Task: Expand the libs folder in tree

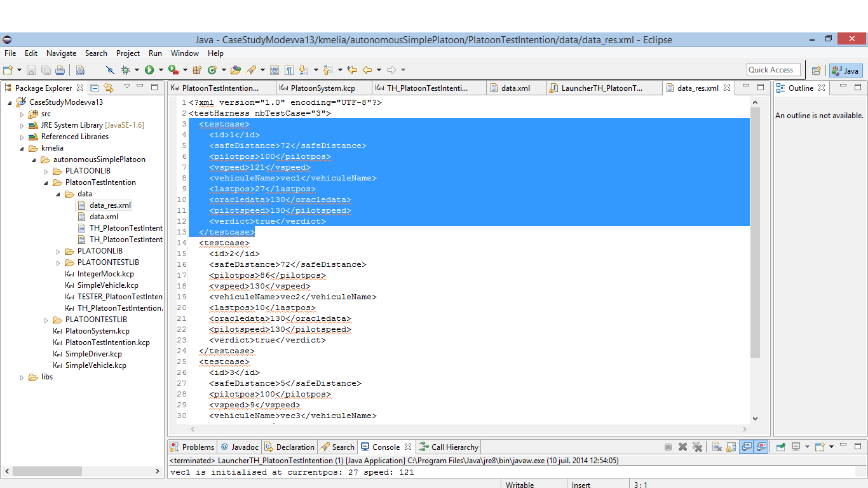Action: tap(22, 377)
